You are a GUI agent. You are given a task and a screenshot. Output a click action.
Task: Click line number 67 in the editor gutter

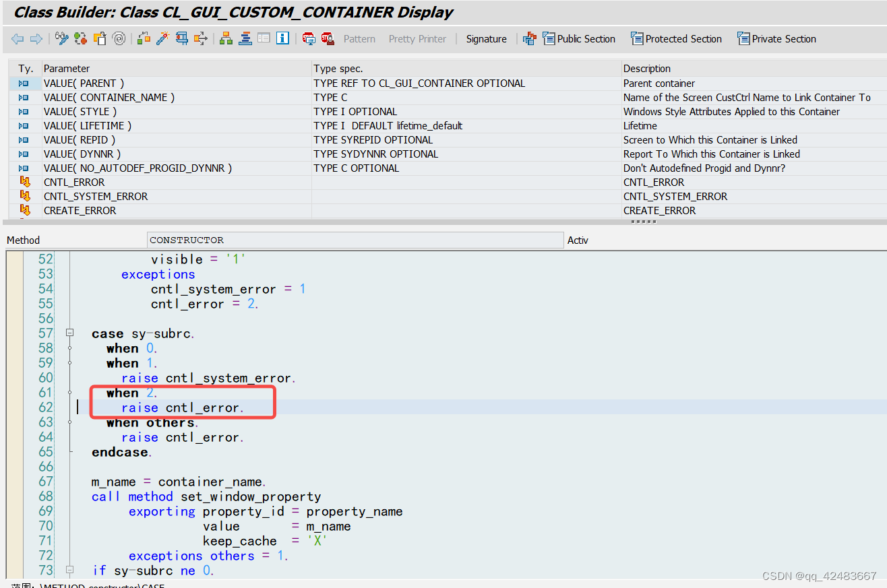[45, 482]
